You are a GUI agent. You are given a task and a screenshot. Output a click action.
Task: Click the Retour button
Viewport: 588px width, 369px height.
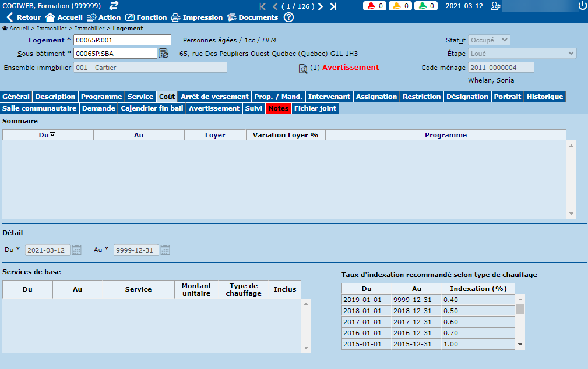coord(24,17)
